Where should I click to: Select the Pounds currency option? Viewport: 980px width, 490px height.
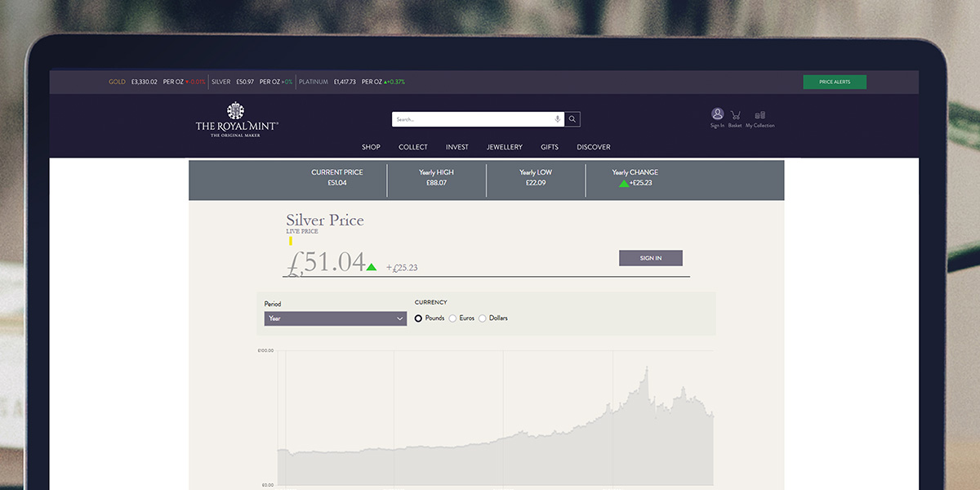(419, 318)
